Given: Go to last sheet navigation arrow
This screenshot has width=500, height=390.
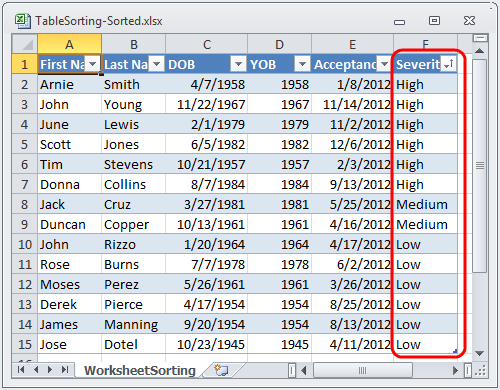Looking at the screenshot, I should pyautogui.click(x=65, y=370).
